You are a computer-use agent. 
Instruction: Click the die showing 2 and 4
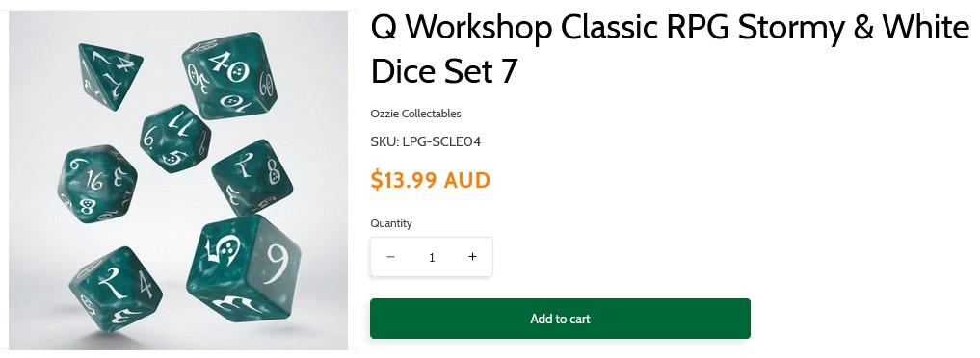(116, 288)
